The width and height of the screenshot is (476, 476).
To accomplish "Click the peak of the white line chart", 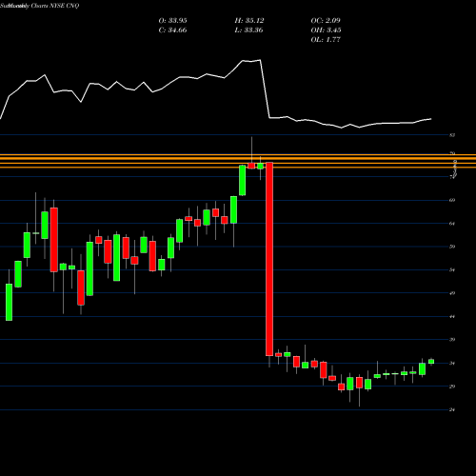I will click(x=260, y=60).
